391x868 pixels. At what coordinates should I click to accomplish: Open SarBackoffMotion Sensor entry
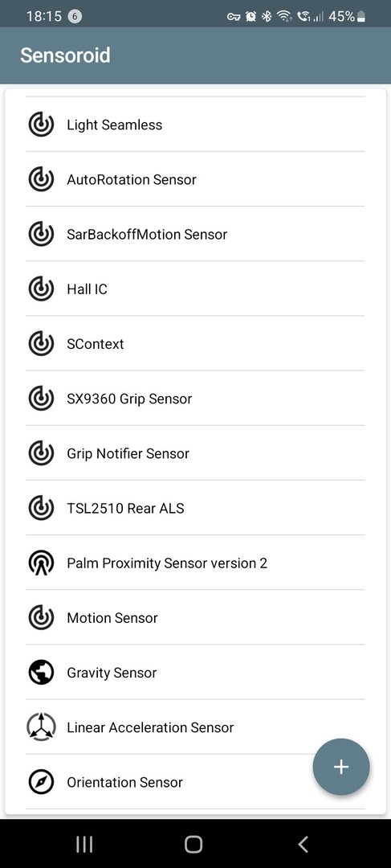click(195, 234)
